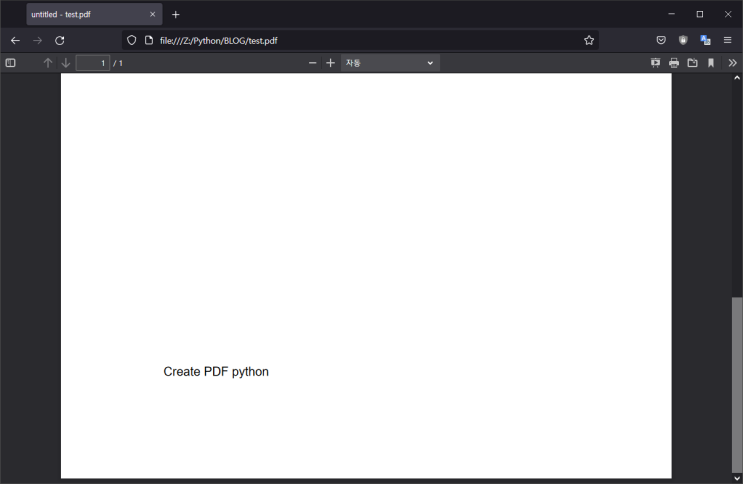Open the Firefox application menu
Screen dimensions: 743x484
click(x=727, y=40)
